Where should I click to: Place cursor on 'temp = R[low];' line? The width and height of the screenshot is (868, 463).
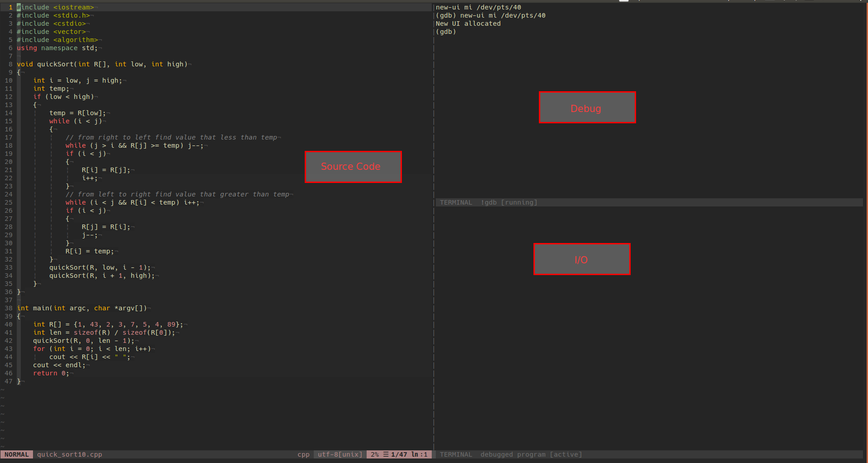77,113
